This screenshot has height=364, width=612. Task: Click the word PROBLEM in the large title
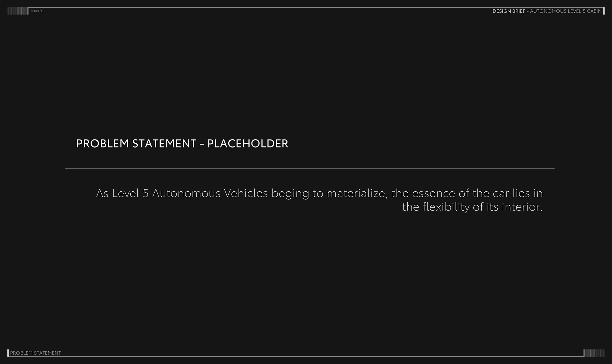coord(102,144)
